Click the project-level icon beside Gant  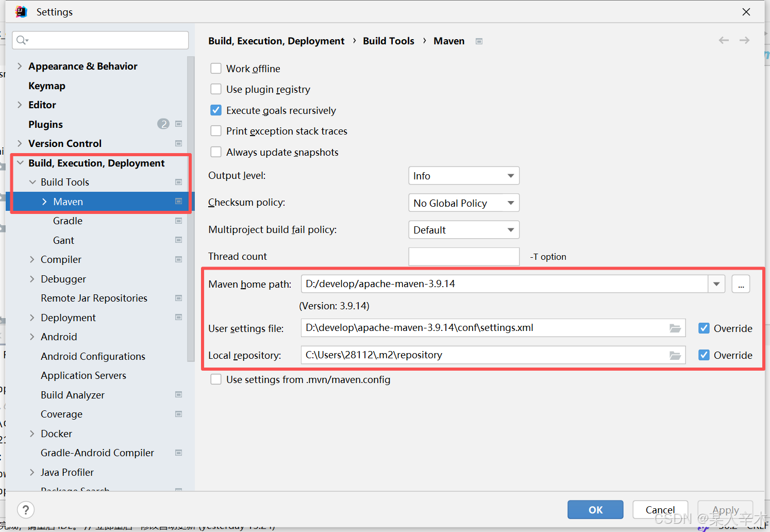click(x=179, y=240)
